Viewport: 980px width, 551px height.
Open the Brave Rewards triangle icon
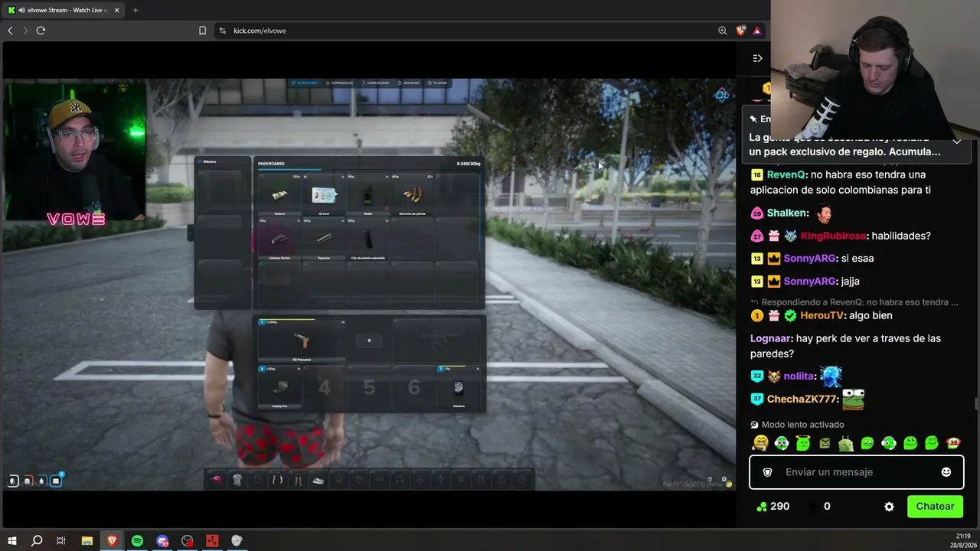tap(756, 31)
